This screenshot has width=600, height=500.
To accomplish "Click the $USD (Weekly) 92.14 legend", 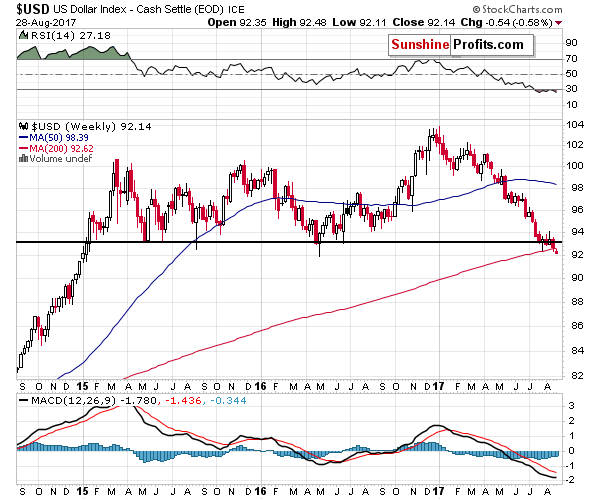I will click(x=91, y=126).
